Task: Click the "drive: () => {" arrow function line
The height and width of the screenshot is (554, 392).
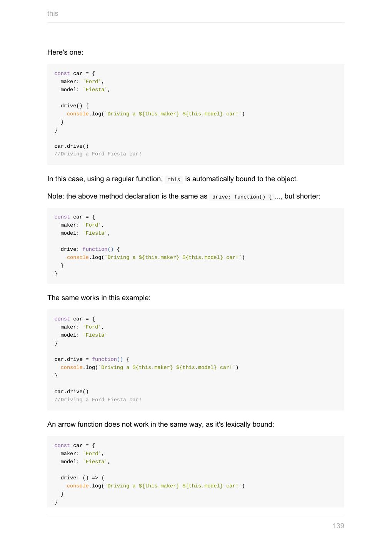Action: (x=82, y=478)
